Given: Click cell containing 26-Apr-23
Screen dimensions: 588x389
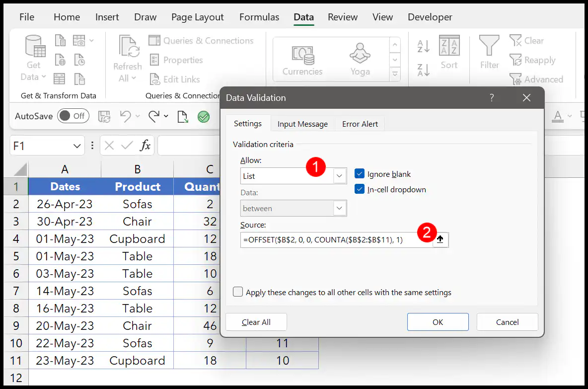Looking at the screenshot, I should pyautogui.click(x=65, y=204).
